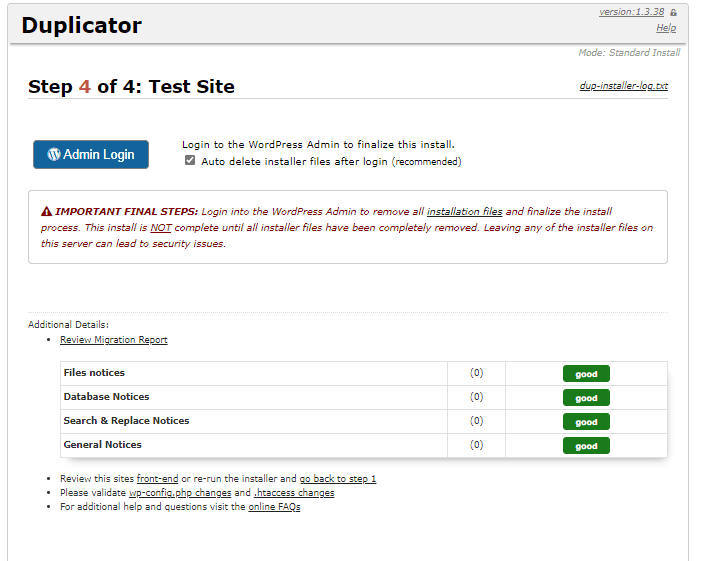Click good badge for Database Notices

586,398
